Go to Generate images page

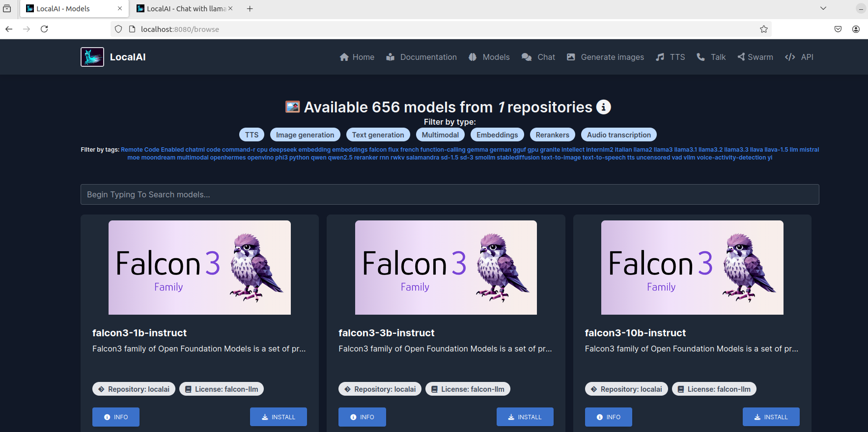click(605, 57)
